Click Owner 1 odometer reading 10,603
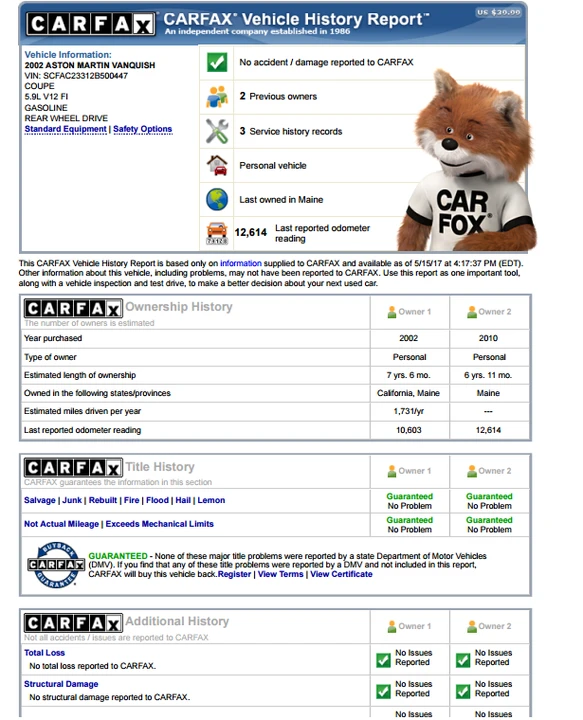 (409, 430)
